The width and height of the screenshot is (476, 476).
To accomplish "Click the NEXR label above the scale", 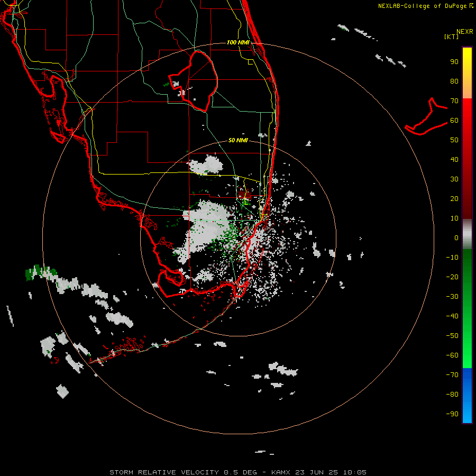I will coord(465,31).
